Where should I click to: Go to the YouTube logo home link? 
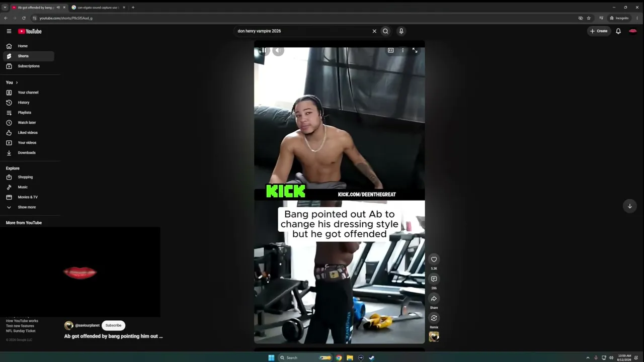coord(30,31)
